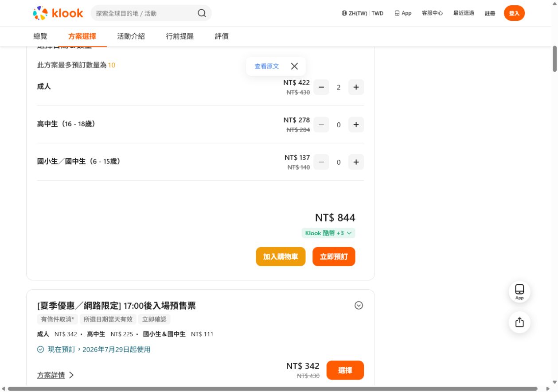Open the floating App download icon
Screen dimensions: 558x392
519,292
